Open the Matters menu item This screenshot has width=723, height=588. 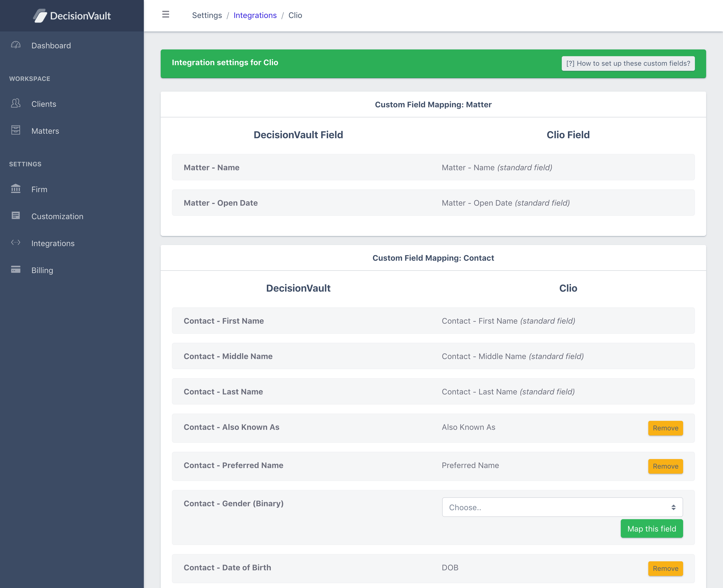(45, 131)
